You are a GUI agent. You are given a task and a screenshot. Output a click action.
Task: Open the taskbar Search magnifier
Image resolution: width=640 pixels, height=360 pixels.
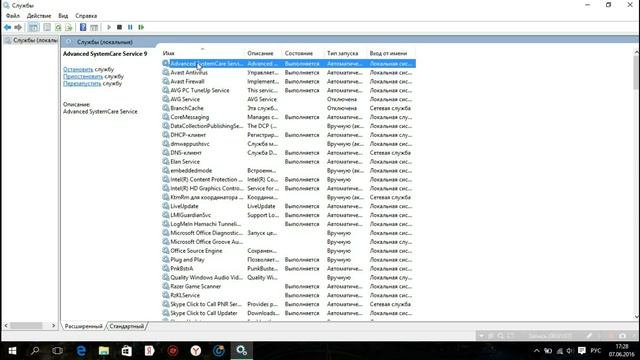coord(35,351)
